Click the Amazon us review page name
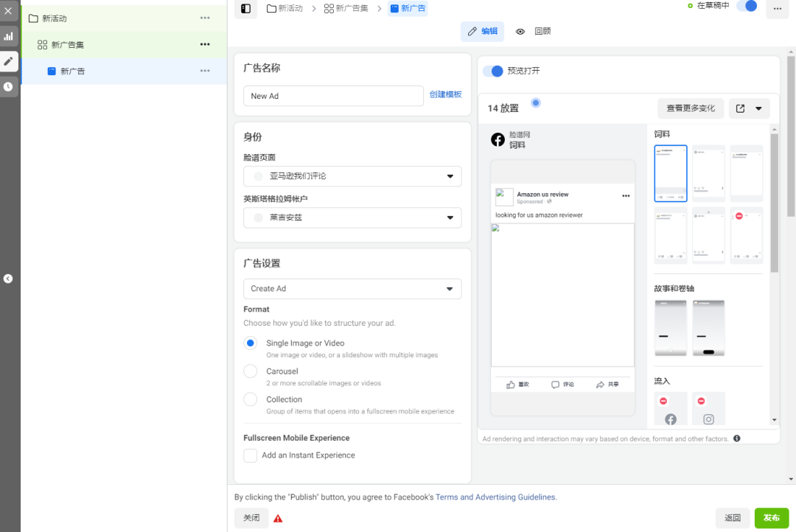 click(542, 194)
